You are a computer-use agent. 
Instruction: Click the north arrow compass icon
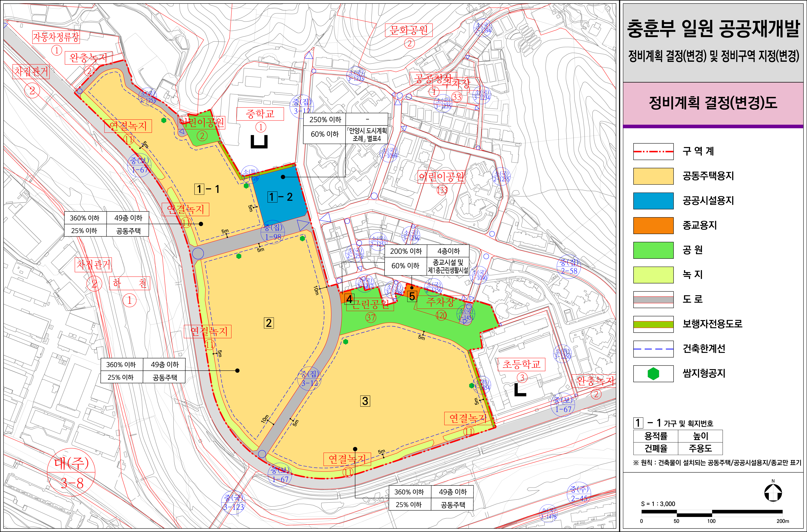point(773,493)
